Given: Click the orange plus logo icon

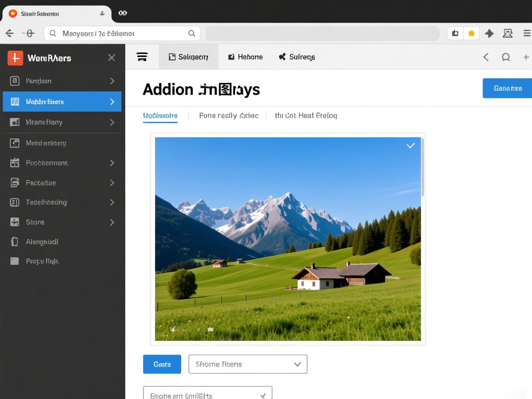Looking at the screenshot, I should [x=15, y=58].
